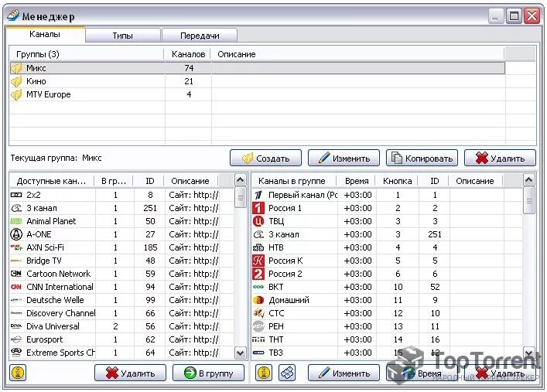Select 3 канал in group channels list
547x392 pixels.
click(x=387, y=234)
